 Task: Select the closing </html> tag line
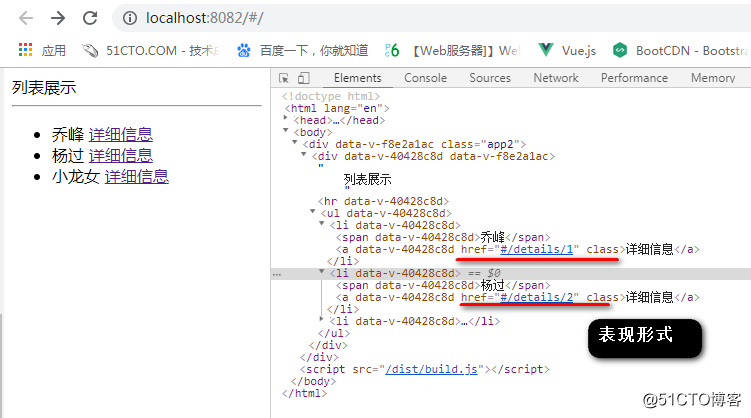point(305,393)
